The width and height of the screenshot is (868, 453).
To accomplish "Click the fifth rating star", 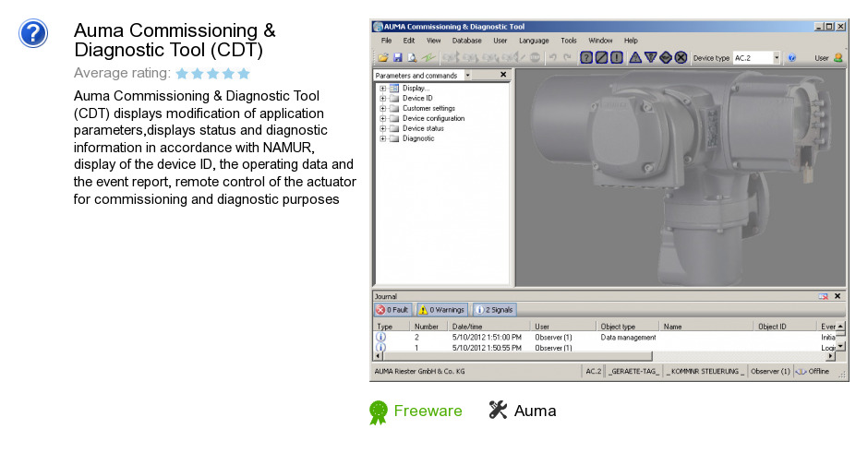I will [244, 73].
